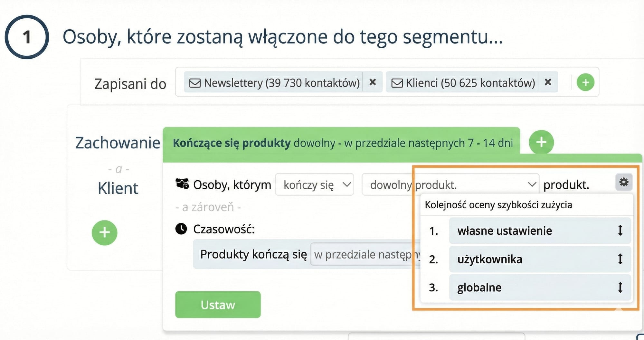Click the reorder arrows for globalne
Screen dimensions: 644x340
[x=620, y=288]
